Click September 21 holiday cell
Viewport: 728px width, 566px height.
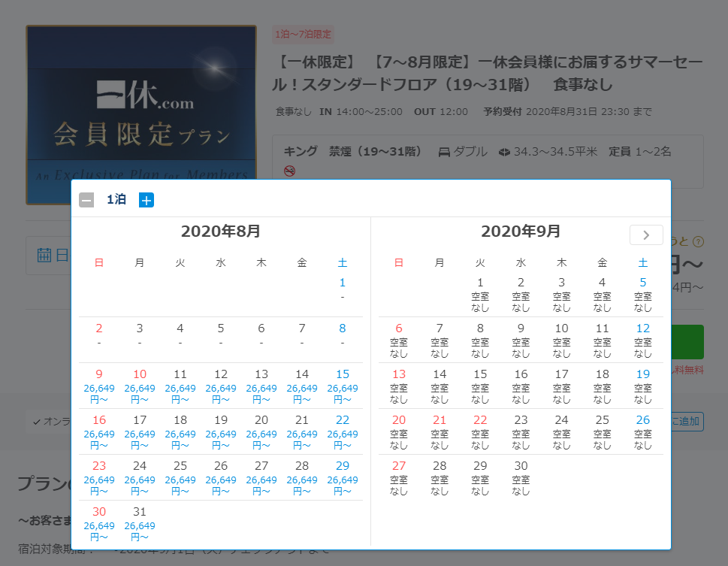click(440, 431)
